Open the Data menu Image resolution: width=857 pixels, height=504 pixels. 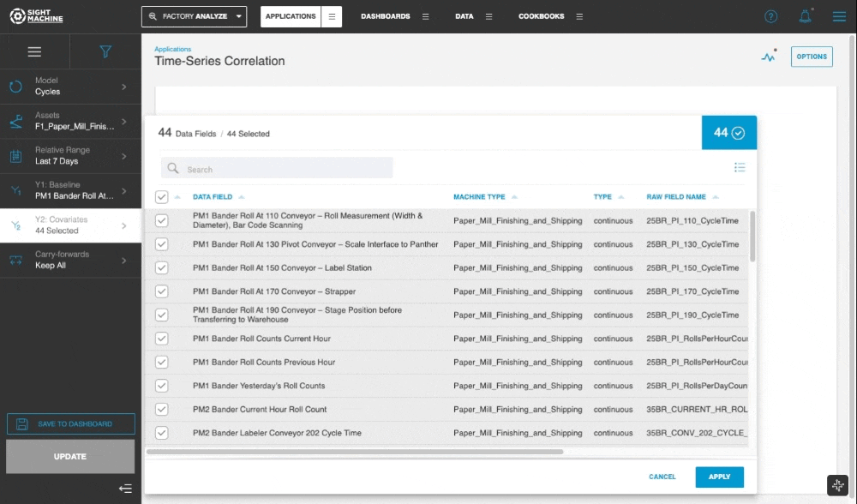(x=464, y=16)
